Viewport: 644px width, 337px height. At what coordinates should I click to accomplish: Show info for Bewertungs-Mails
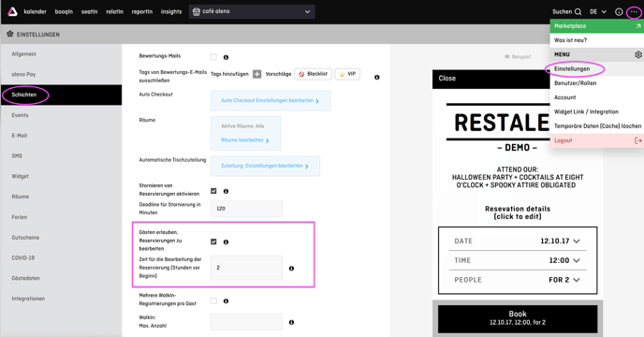pyautogui.click(x=226, y=57)
